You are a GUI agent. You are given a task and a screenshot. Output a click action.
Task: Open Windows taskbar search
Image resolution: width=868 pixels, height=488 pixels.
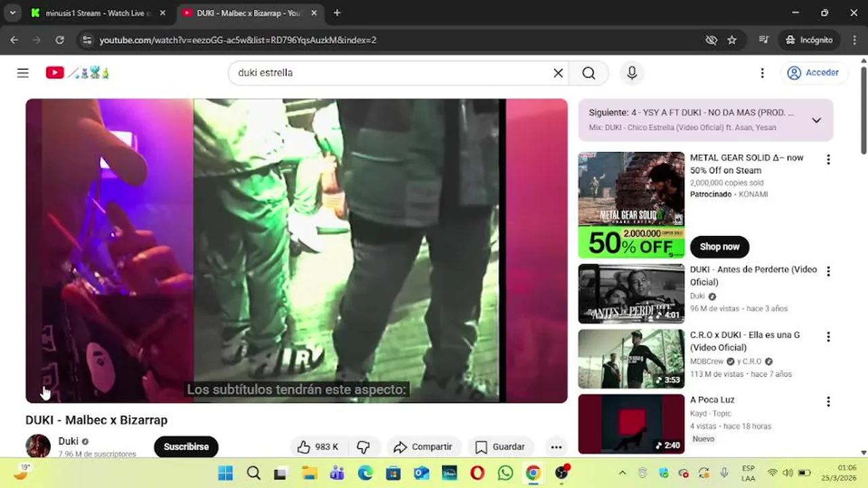254,472
